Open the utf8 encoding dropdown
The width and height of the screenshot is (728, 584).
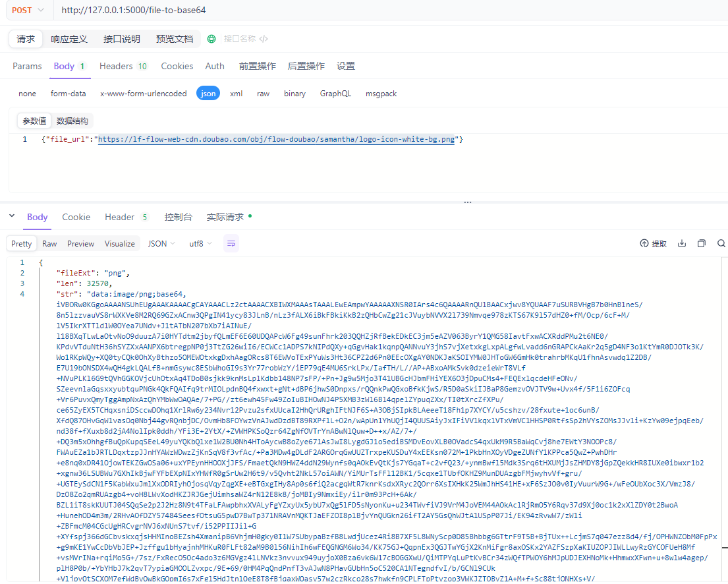tap(200, 243)
